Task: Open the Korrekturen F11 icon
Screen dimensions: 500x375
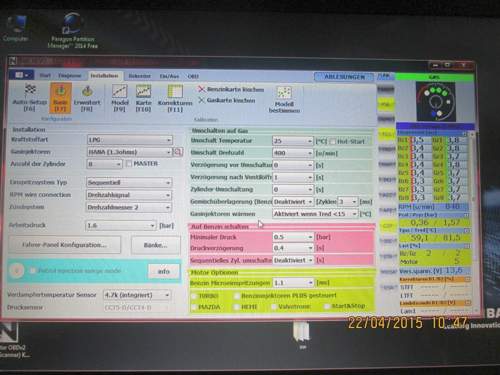Action: pyautogui.click(x=175, y=91)
